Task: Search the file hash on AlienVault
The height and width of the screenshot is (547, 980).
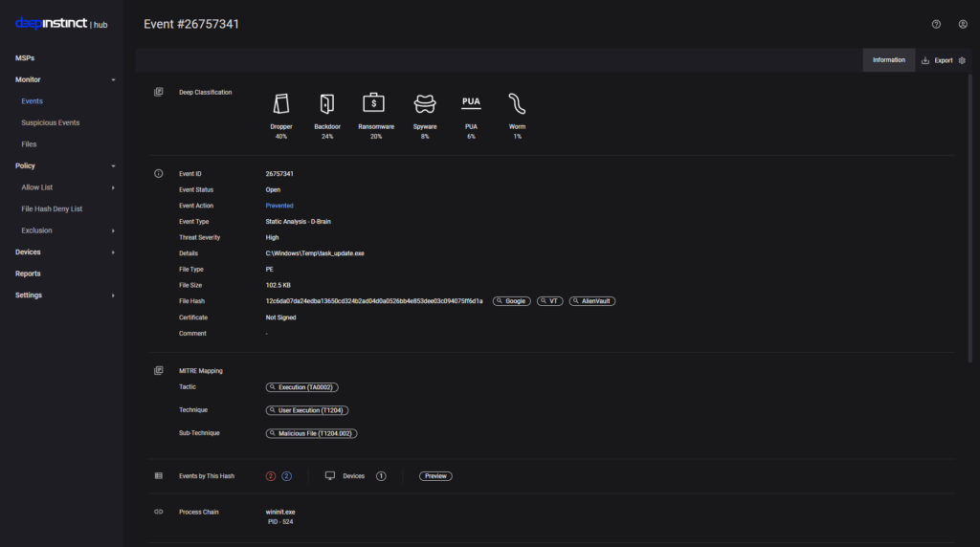Action: tap(591, 301)
